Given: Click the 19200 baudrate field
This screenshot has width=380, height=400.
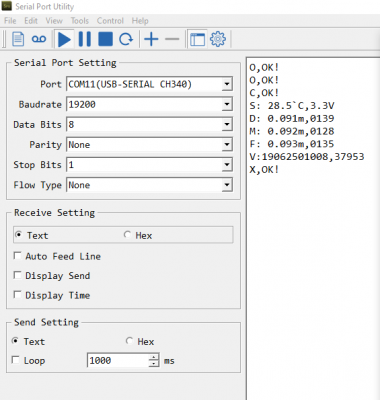Looking at the screenshot, I should click(x=149, y=104).
